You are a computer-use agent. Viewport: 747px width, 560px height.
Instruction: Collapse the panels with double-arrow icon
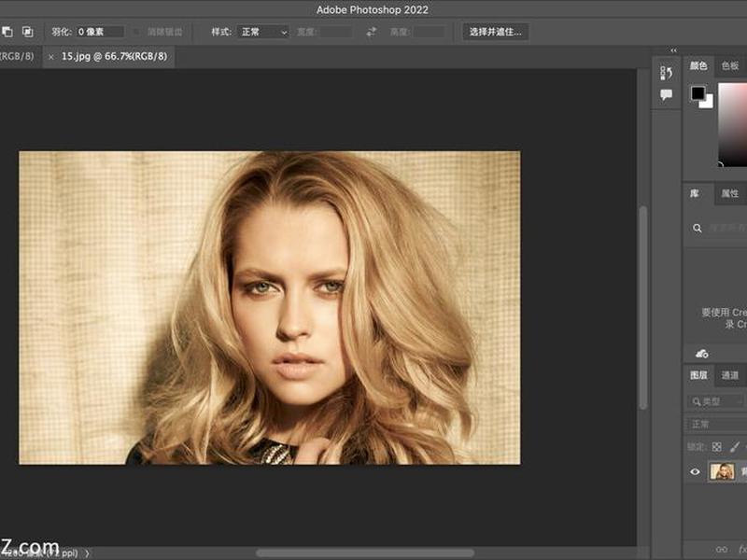coord(673,50)
